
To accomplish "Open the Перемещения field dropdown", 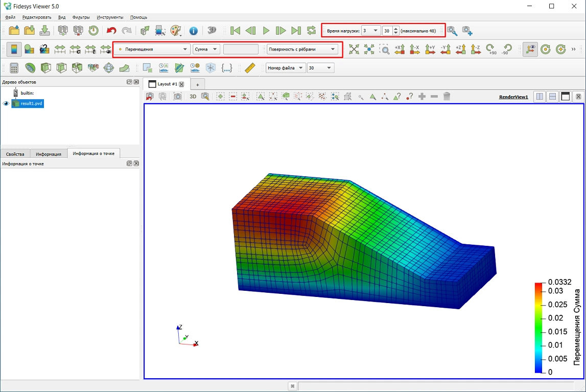I will 152,49.
